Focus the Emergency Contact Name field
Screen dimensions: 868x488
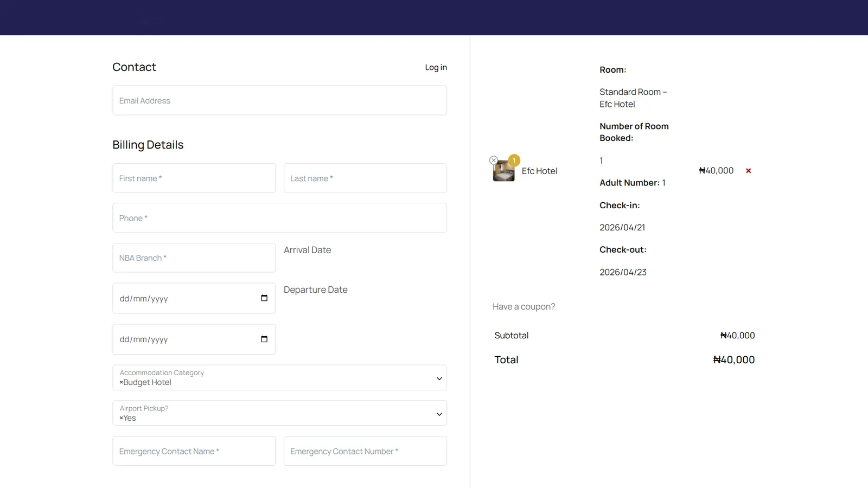coord(194,451)
